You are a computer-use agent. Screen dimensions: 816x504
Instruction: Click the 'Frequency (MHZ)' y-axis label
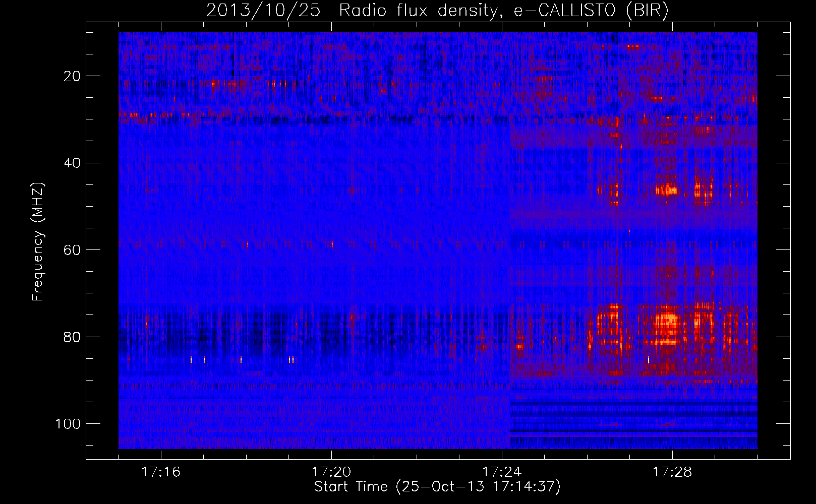(38, 242)
